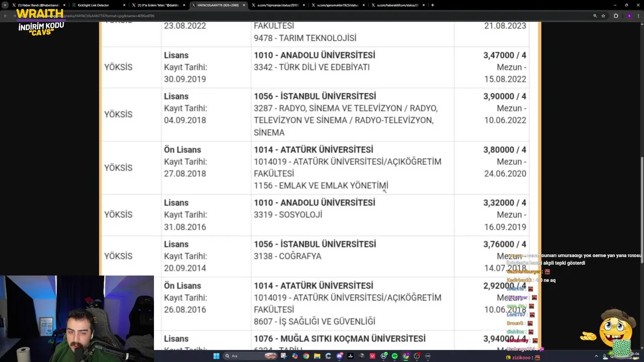
Task: Click the registration date 04.09.2018
Action: (185, 120)
